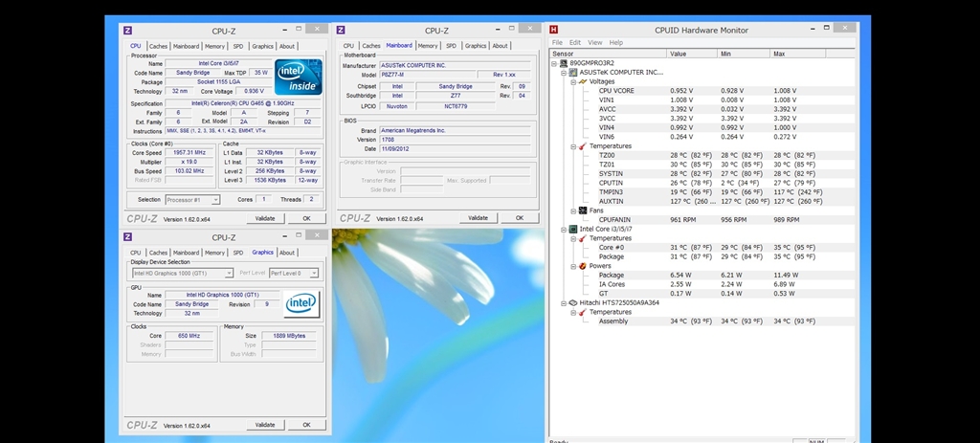Viewport: 980px width, 443px height.
Task: Click the Min column header
Action: coord(744,54)
